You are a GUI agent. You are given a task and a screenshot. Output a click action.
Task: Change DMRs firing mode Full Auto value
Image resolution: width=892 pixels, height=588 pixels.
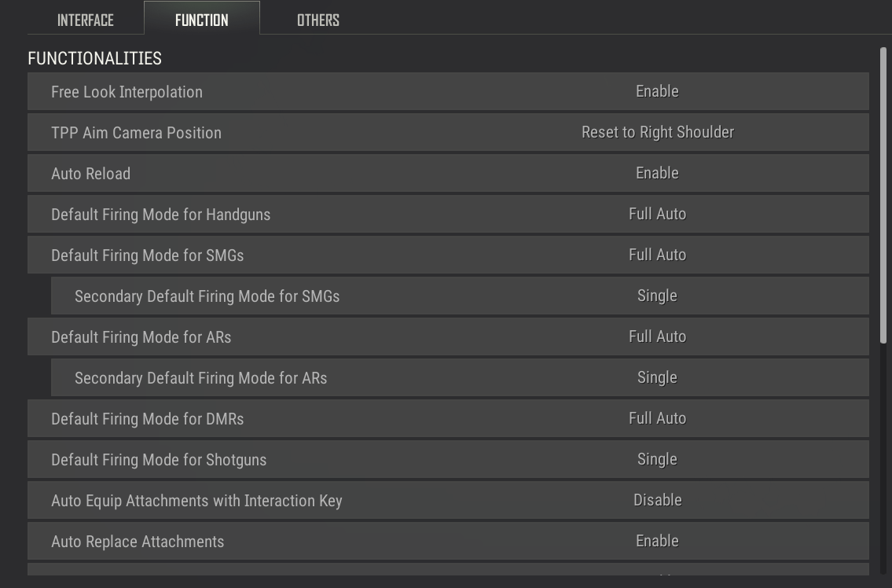tap(657, 418)
